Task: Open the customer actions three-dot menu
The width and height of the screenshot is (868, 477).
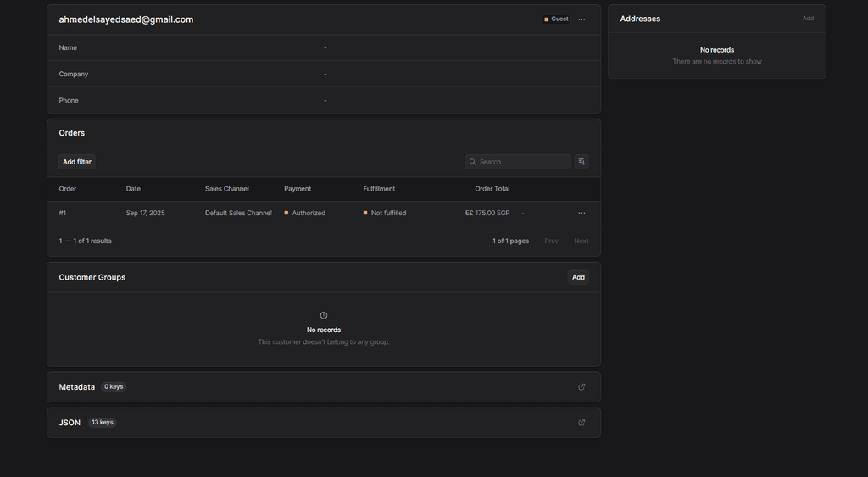Action: point(581,19)
